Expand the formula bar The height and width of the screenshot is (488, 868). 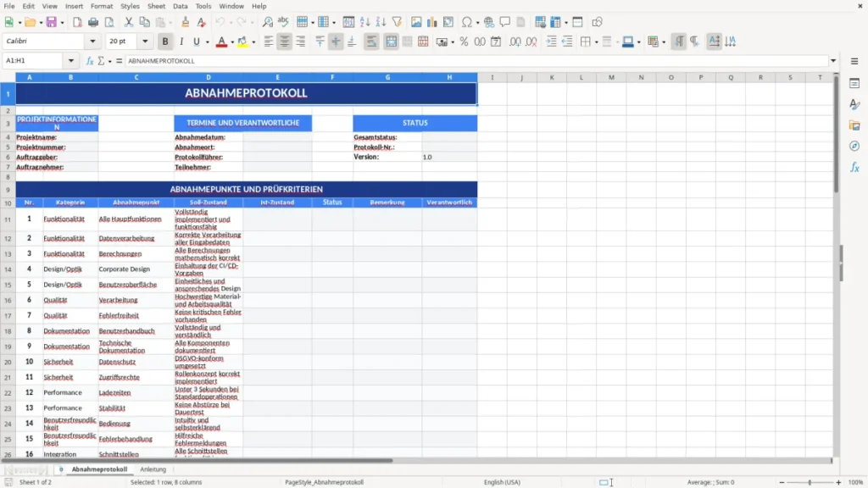coord(833,61)
